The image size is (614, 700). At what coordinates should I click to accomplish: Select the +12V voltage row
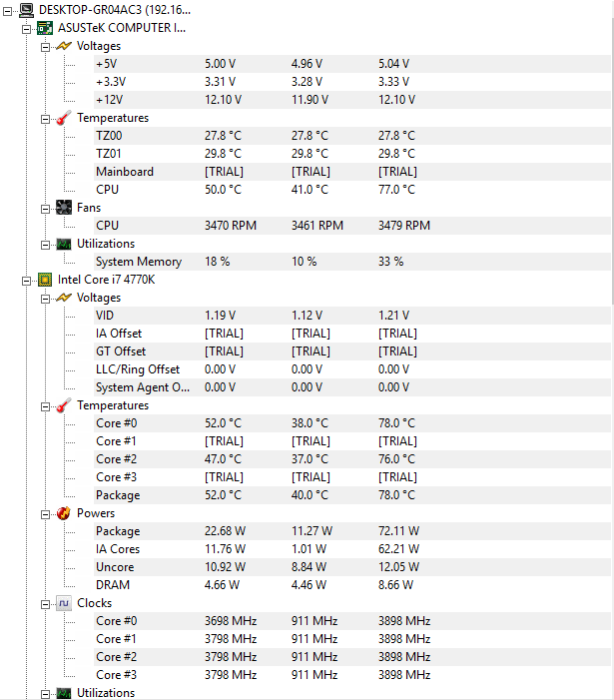[x=352, y=100]
